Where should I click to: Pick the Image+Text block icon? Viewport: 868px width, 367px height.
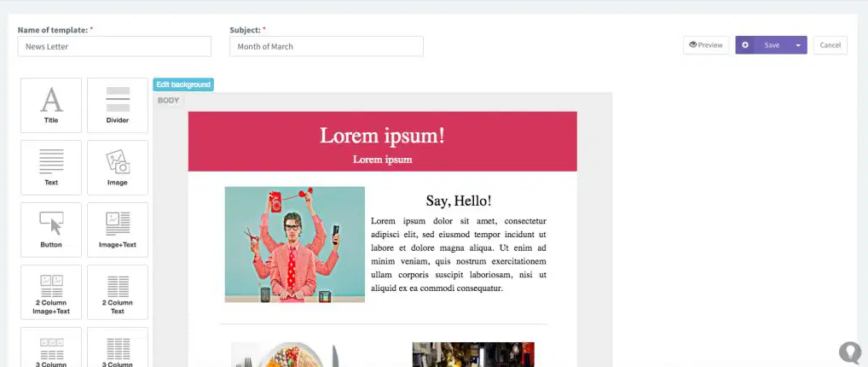coord(118,230)
